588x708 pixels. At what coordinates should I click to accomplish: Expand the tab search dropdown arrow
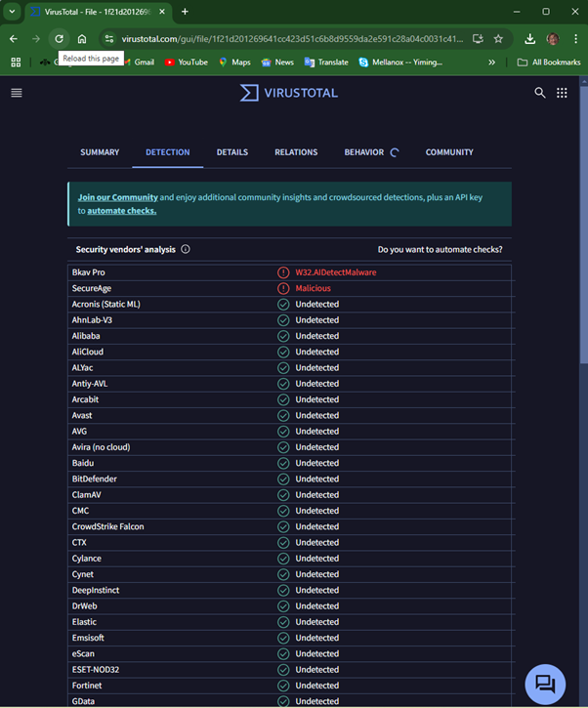point(13,12)
